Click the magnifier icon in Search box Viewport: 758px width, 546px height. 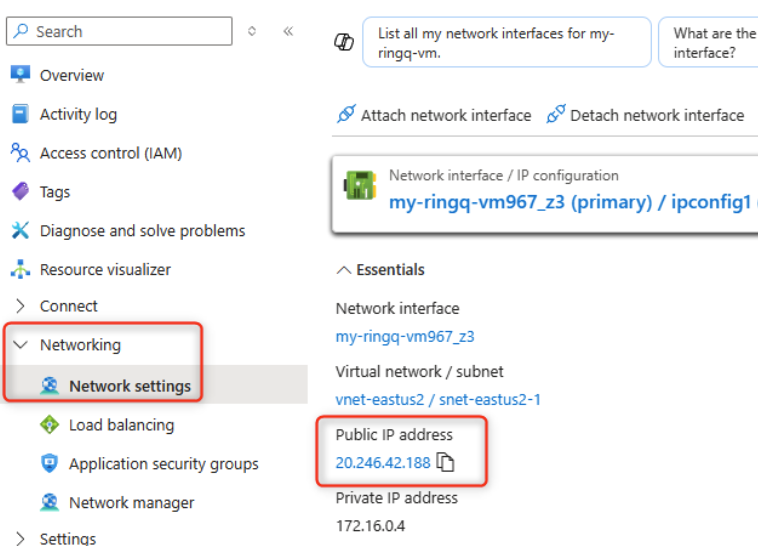pyautogui.click(x=21, y=31)
